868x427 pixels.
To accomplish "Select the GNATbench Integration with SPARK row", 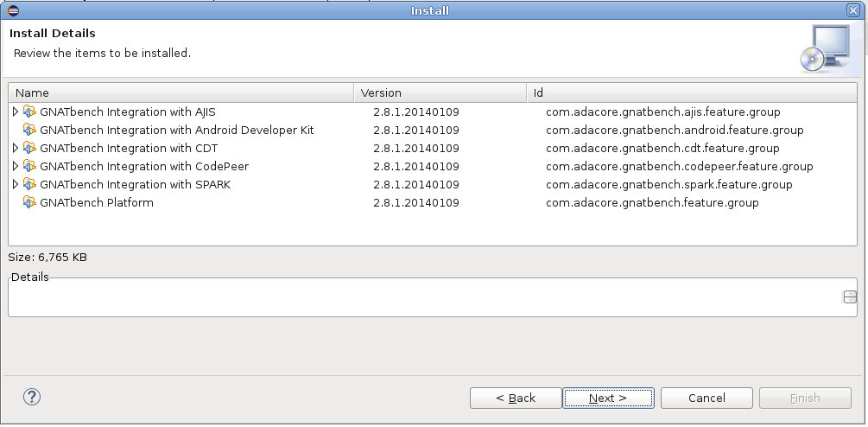I will pyautogui.click(x=433, y=184).
